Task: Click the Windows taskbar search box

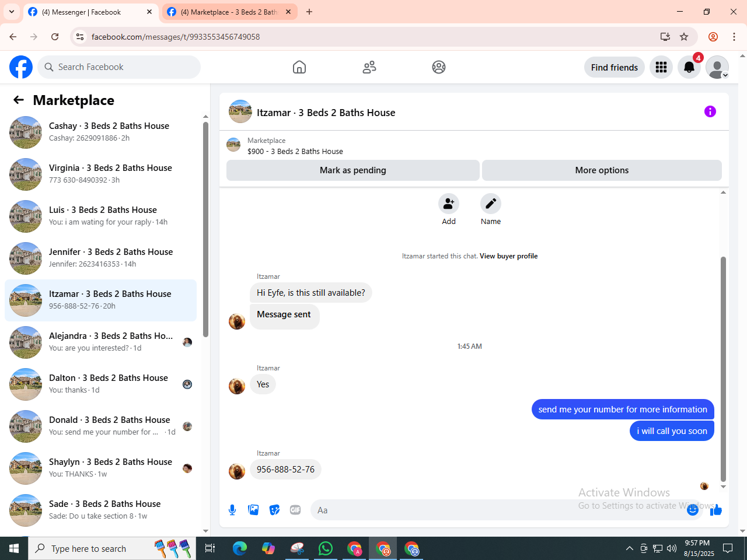Action: pyautogui.click(x=112, y=548)
